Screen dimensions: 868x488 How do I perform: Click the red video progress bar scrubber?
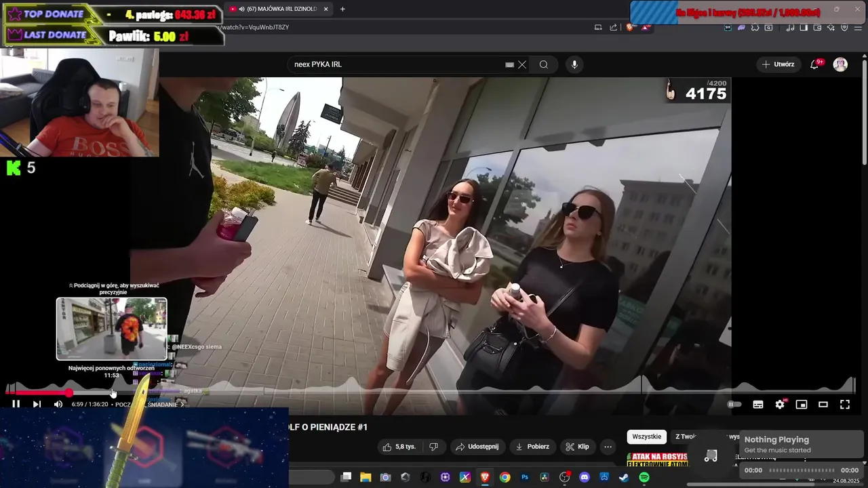coord(69,392)
